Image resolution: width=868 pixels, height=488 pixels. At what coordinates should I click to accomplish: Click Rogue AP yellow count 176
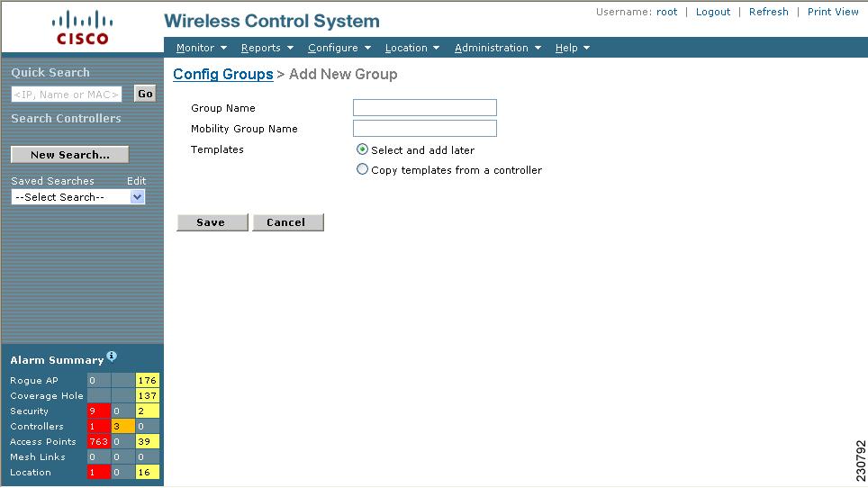[x=148, y=380]
